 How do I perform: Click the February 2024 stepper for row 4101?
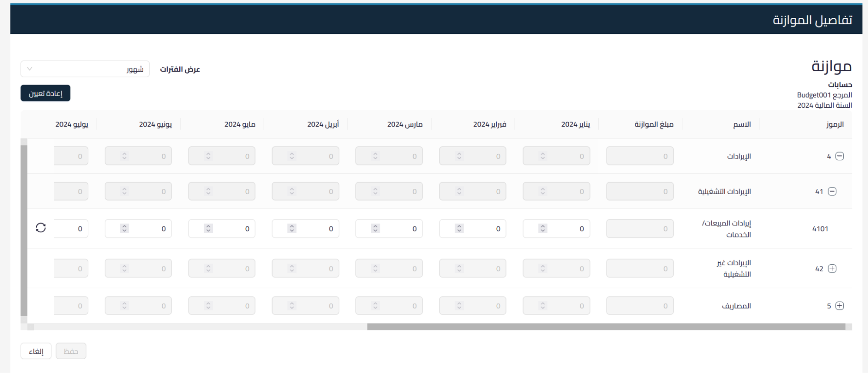click(459, 228)
